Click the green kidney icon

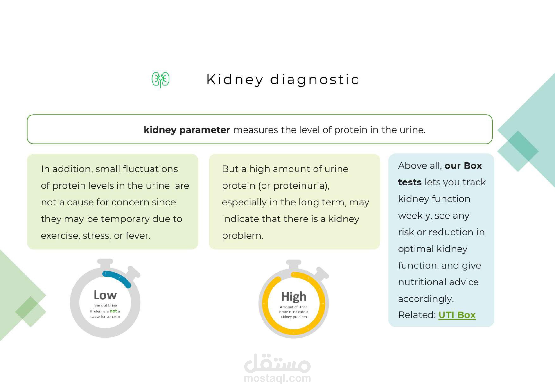coord(161,80)
